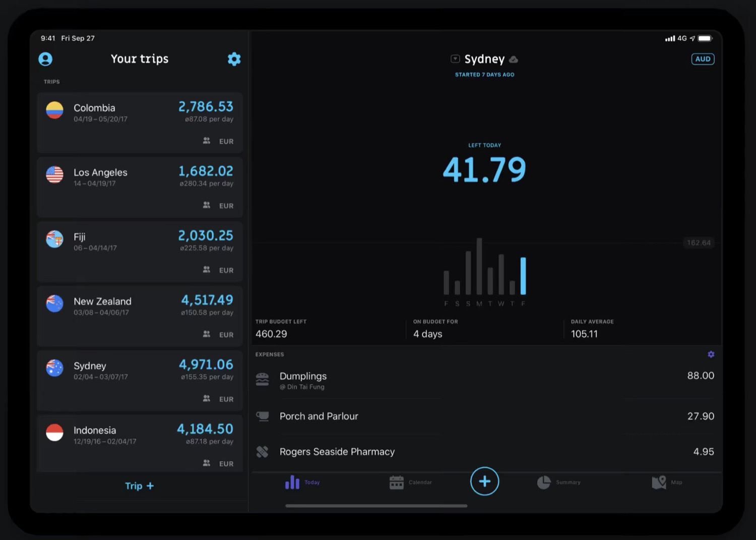This screenshot has height=540, width=756.
Task: Toggle the AUD currency badge
Action: coord(702,59)
